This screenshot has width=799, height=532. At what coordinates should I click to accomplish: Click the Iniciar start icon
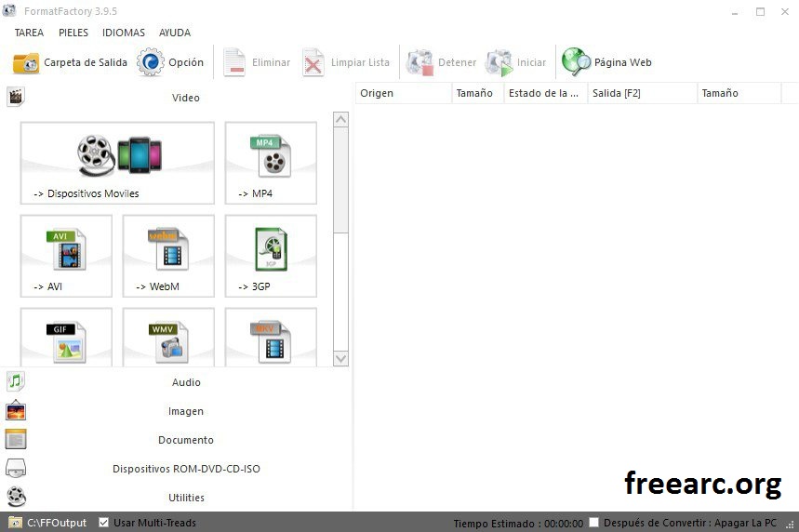click(499, 62)
